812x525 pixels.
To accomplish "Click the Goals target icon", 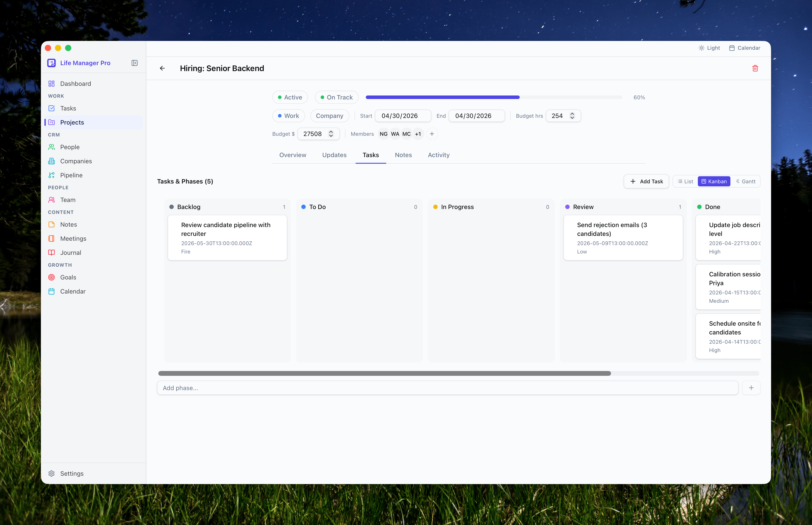I will tap(51, 277).
